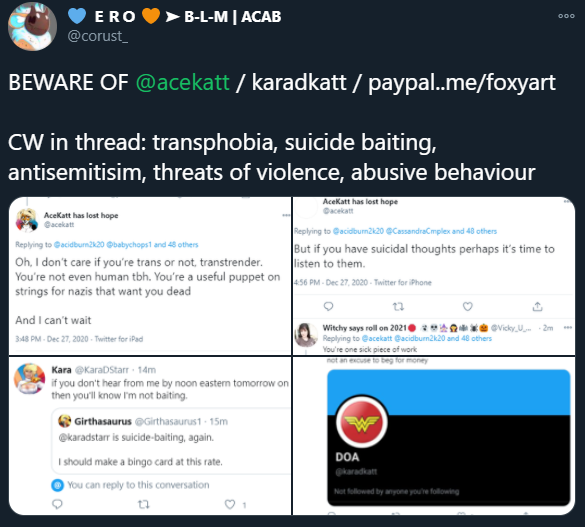Retweet Kara's tweet using the retweet icon
This screenshot has width=585, height=527.
(x=144, y=505)
